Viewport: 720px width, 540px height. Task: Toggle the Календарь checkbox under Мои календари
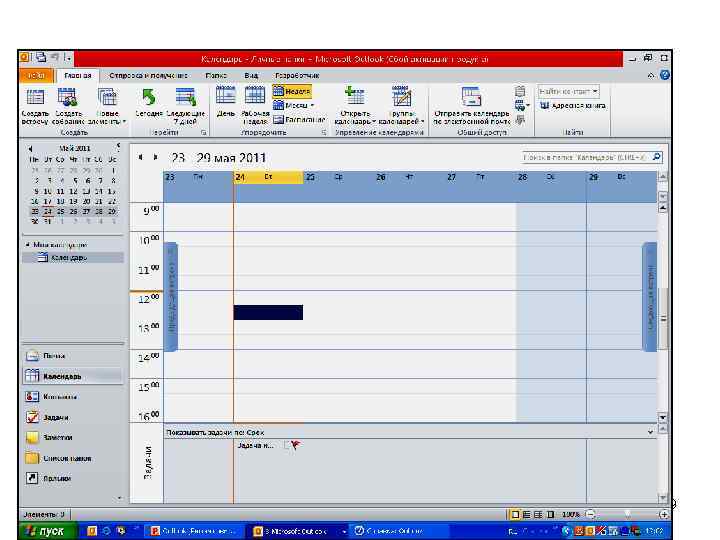43,258
